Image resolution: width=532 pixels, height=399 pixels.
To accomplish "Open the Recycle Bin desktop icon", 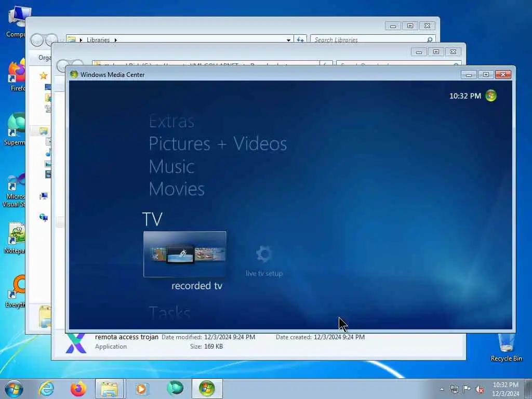I will click(506, 348).
